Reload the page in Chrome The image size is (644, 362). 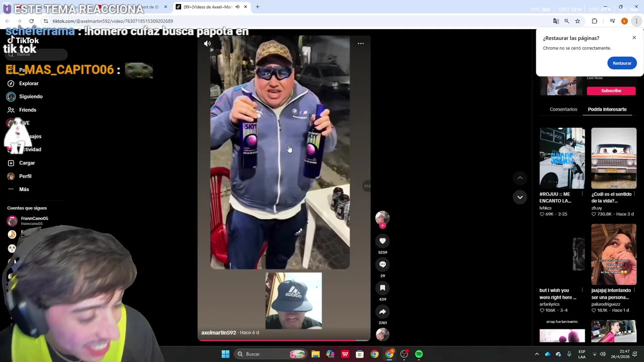pos(31,21)
